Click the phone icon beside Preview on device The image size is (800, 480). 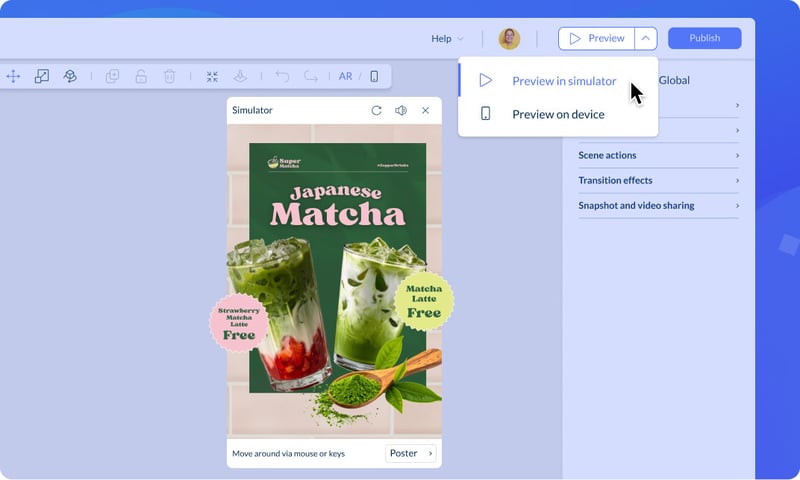tap(486, 113)
